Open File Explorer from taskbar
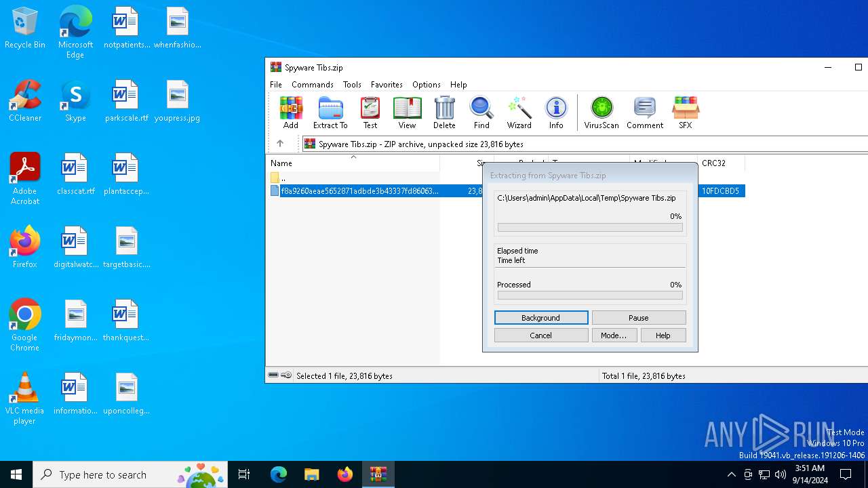The height and width of the screenshot is (488, 868). point(311,474)
